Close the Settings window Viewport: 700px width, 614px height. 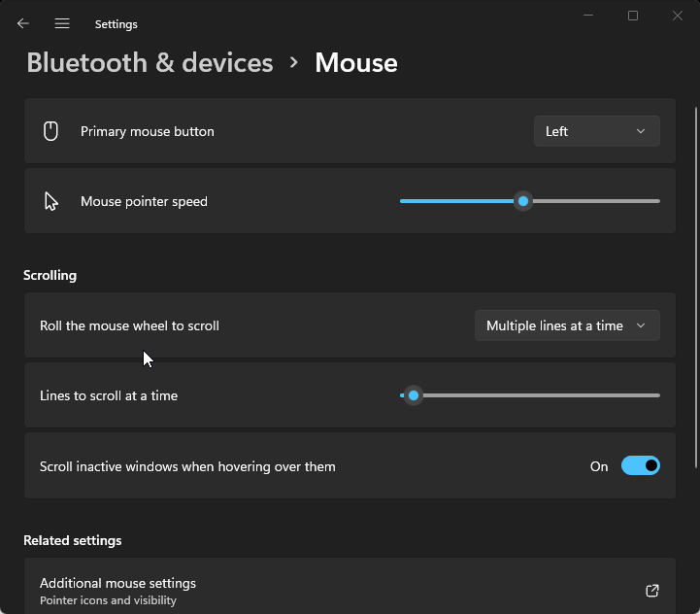click(678, 16)
